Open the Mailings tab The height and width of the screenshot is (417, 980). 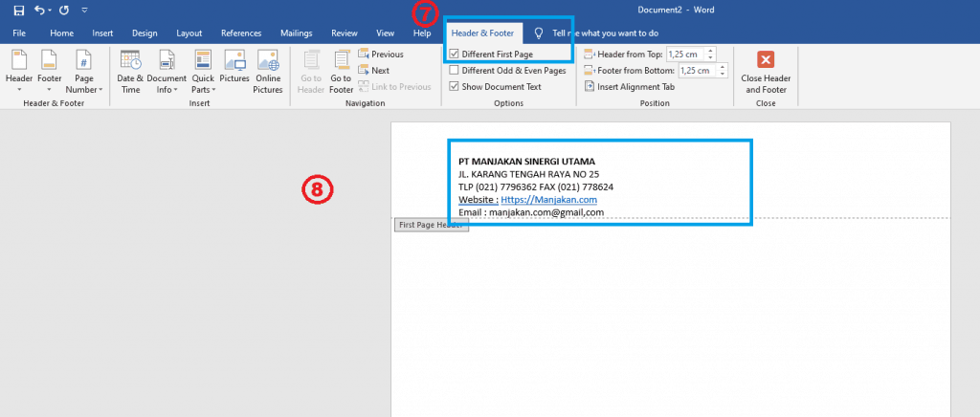pyautogui.click(x=297, y=33)
